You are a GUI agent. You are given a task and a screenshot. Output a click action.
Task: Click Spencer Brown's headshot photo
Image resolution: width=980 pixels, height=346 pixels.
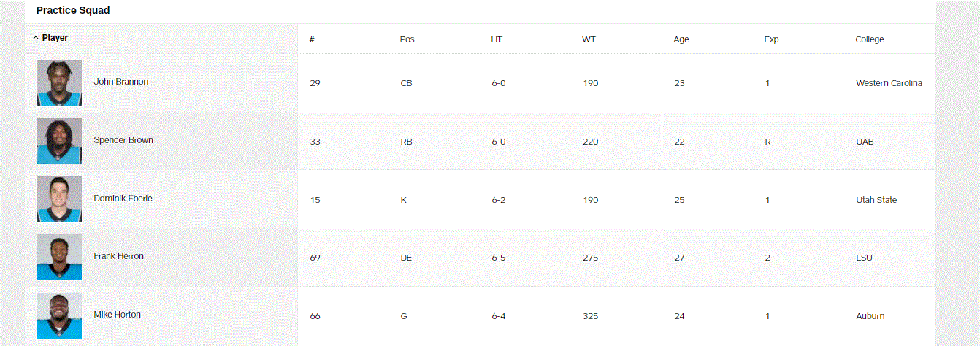click(x=59, y=141)
